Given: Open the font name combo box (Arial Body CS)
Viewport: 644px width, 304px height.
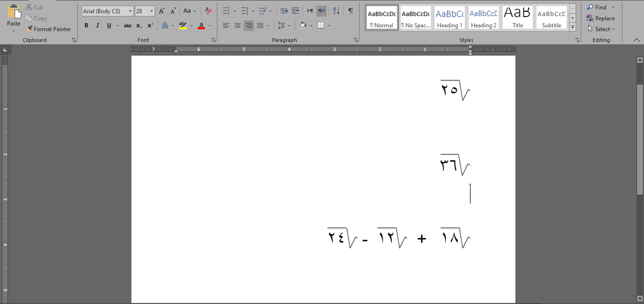Looking at the screenshot, I should 108,11.
